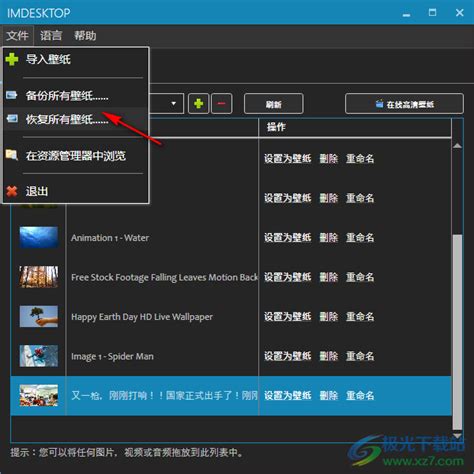Click the green plus icon beside 导入壁纸
The width and height of the screenshot is (474, 474).
pyautogui.click(x=12, y=59)
